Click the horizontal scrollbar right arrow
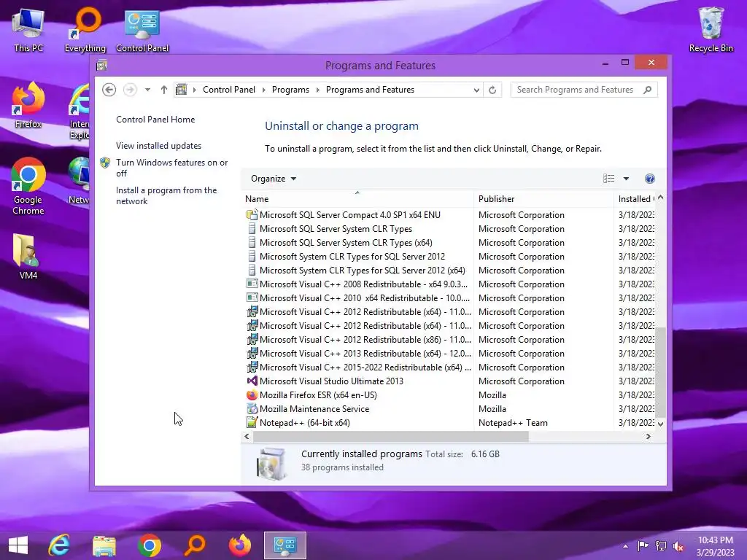The width and height of the screenshot is (747, 560). click(648, 436)
